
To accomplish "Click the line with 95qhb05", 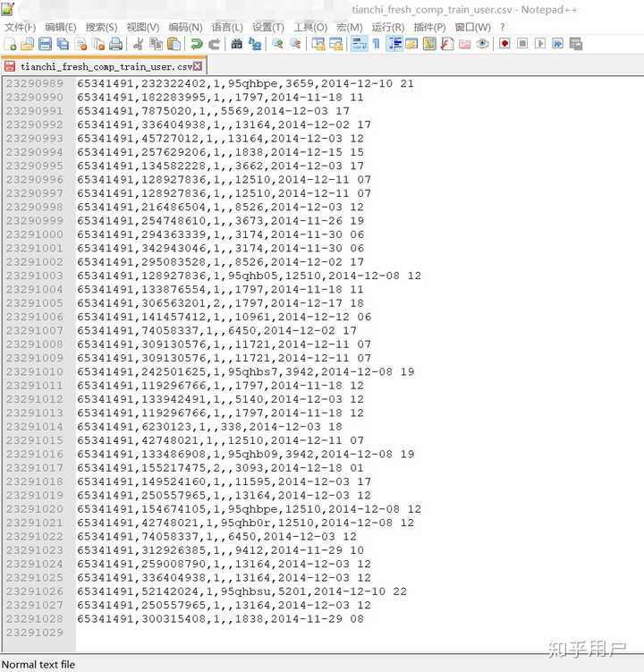I will click(249, 276).
